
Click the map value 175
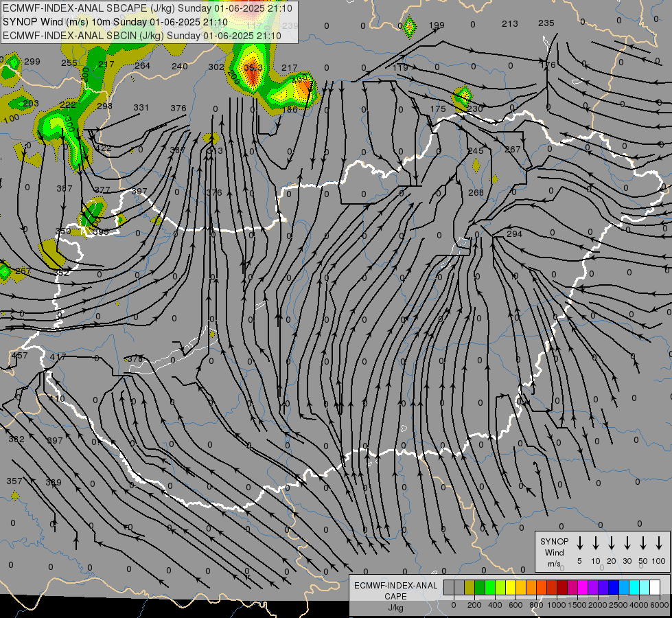click(x=438, y=109)
